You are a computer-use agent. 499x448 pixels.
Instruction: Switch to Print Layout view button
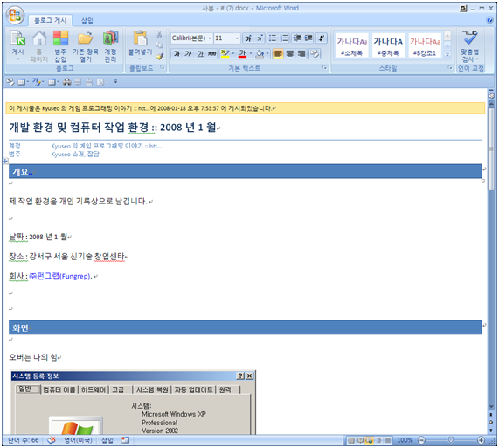pos(351,440)
